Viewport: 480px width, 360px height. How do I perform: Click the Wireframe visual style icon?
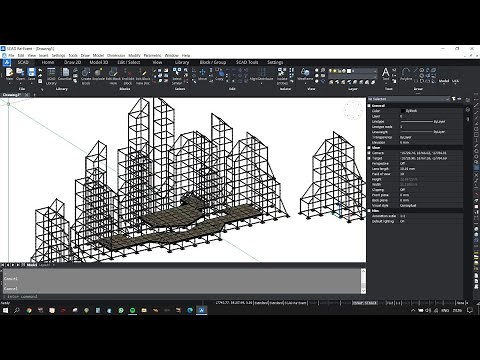tap(305, 74)
